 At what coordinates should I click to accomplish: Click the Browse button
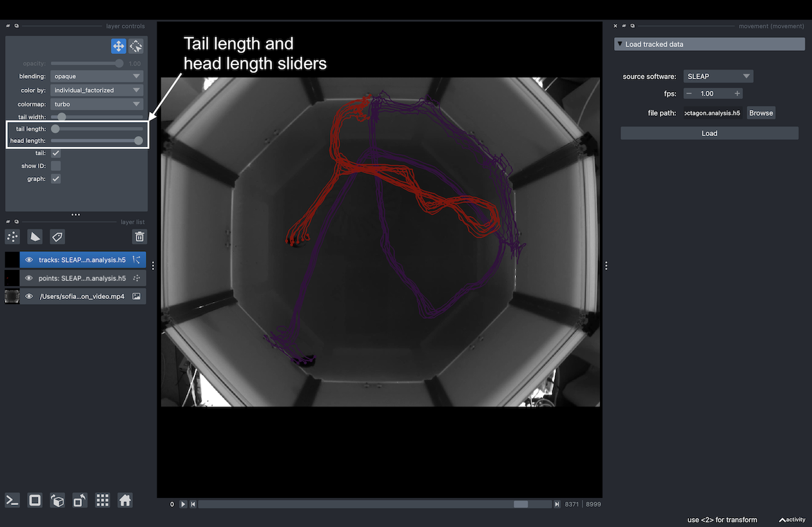click(x=760, y=113)
